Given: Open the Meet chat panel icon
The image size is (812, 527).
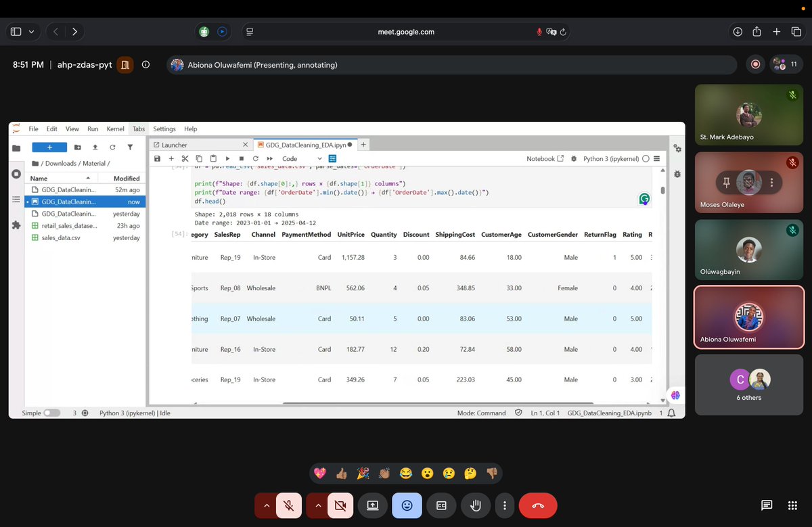Looking at the screenshot, I should [x=767, y=505].
